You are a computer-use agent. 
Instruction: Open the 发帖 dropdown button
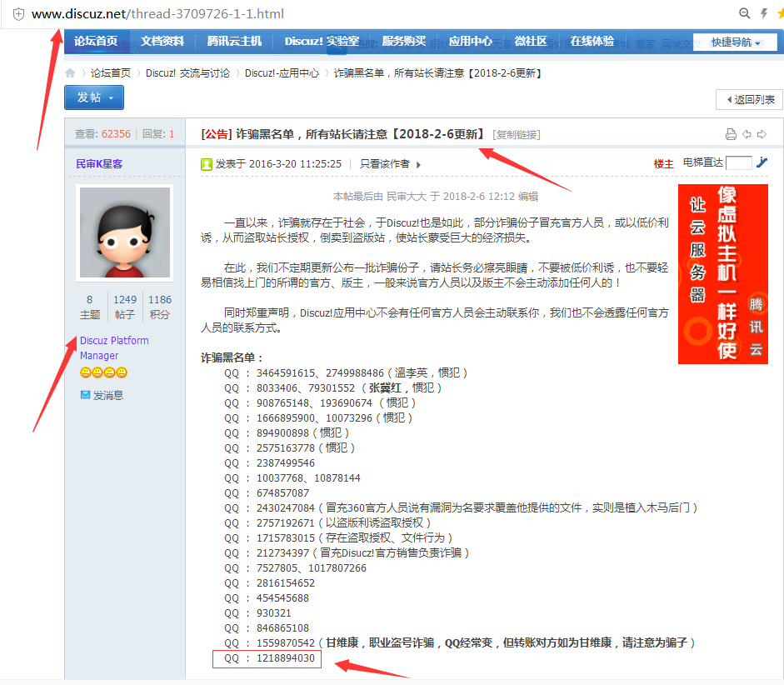coord(94,97)
